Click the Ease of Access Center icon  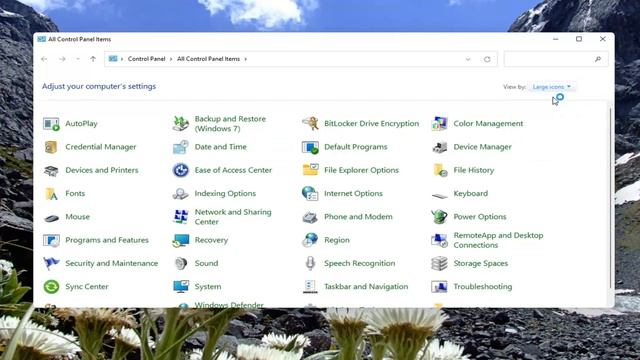pyautogui.click(x=180, y=170)
